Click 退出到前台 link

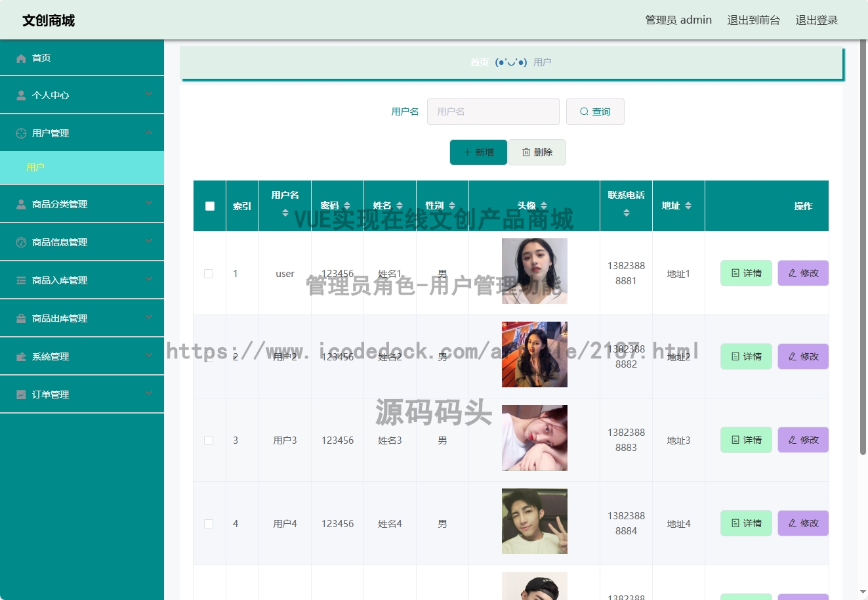coord(754,20)
